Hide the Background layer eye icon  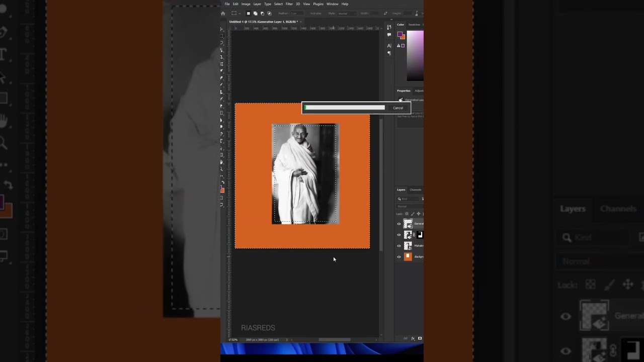pyautogui.click(x=399, y=257)
